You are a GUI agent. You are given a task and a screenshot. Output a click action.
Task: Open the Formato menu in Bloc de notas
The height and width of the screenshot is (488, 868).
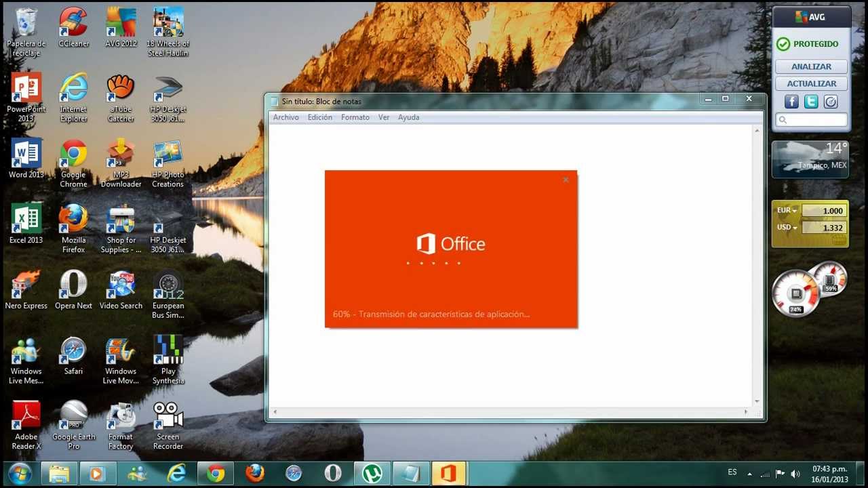tap(355, 117)
